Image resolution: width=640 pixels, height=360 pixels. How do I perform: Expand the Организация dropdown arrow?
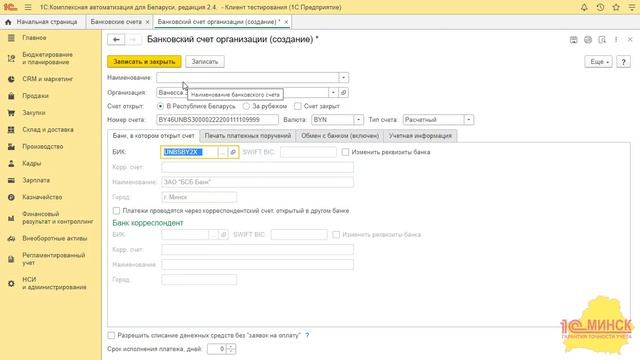click(333, 93)
